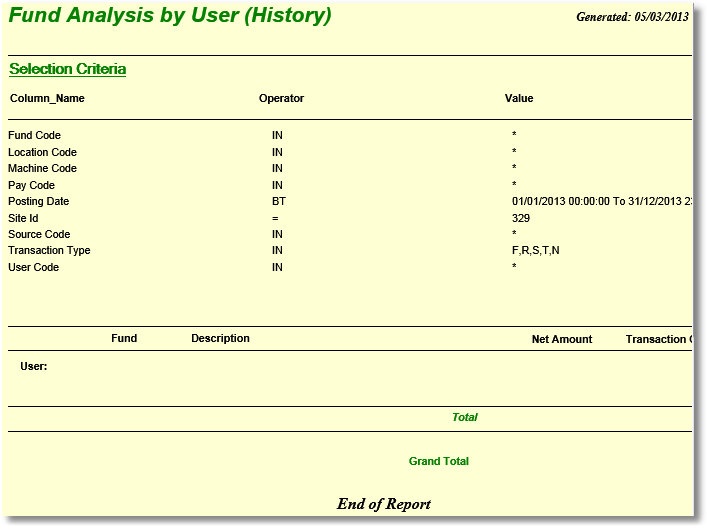Image resolution: width=707 pixels, height=529 pixels.
Task: Click the 'Generated: 05/03/2013' date text
Action: pos(632,17)
